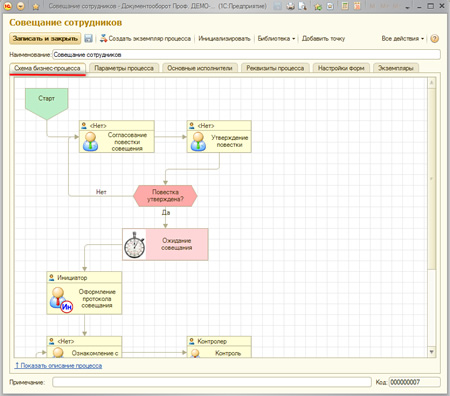The height and width of the screenshot is (396, 450).
Task: Click the Да branch label
Action: point(166,213)
